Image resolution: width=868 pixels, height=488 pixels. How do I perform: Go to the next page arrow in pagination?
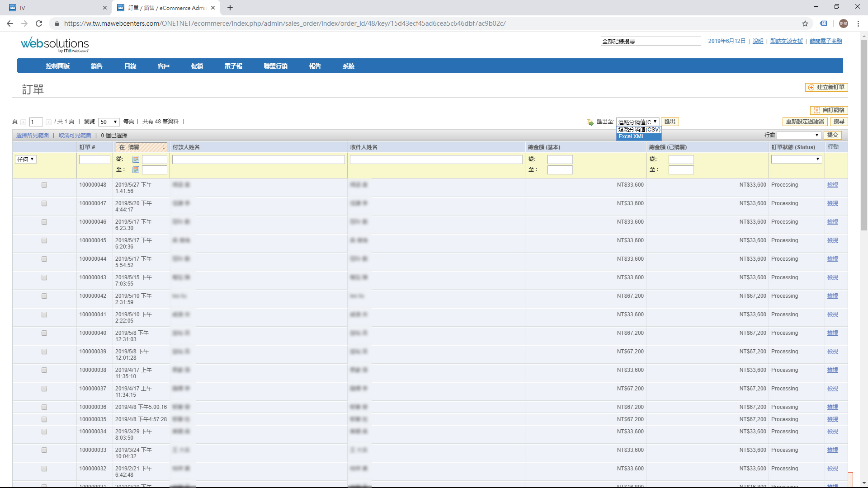point(48,122)
